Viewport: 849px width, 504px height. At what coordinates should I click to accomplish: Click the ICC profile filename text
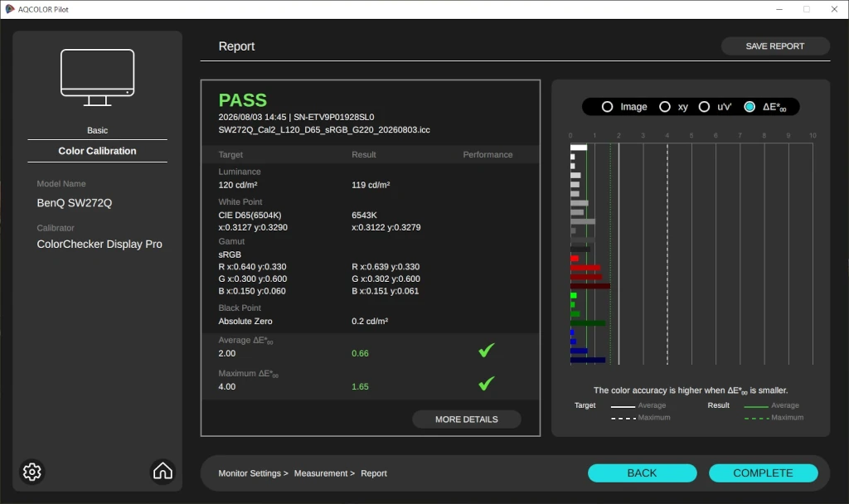[x=324, y=130]
